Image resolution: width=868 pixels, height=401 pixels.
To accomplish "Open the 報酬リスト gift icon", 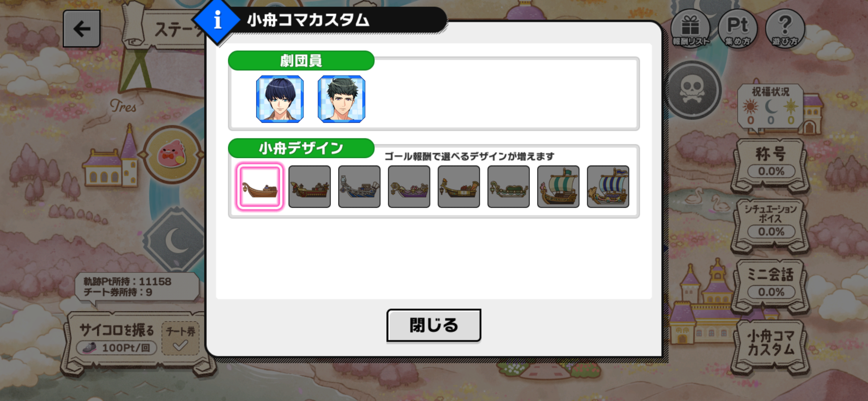I will 690,29.
